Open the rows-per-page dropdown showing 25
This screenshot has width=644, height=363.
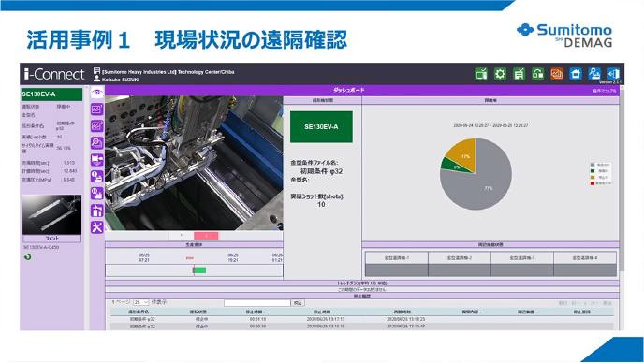click(140, 302)
